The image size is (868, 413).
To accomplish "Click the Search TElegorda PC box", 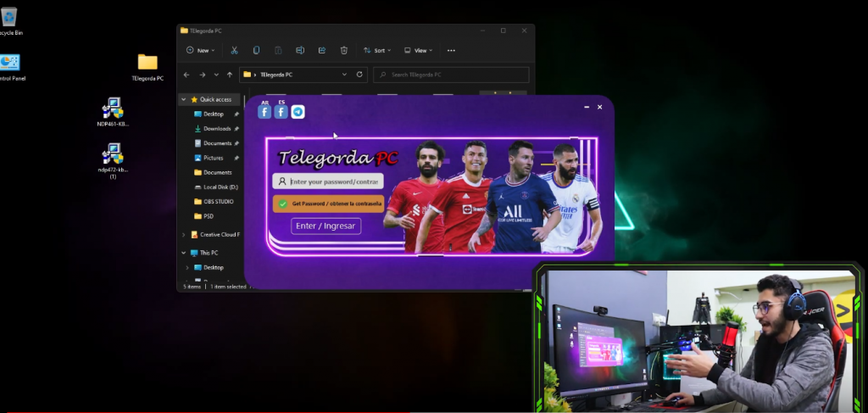I will coord(451,75).
